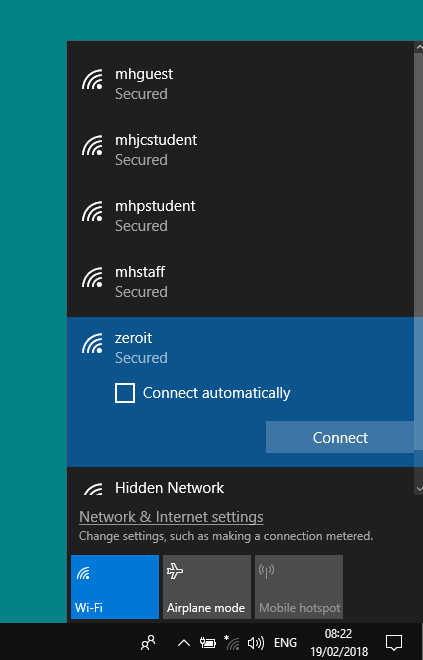
Task: Open the volume speaker tray icon
Action: [256, 643]
